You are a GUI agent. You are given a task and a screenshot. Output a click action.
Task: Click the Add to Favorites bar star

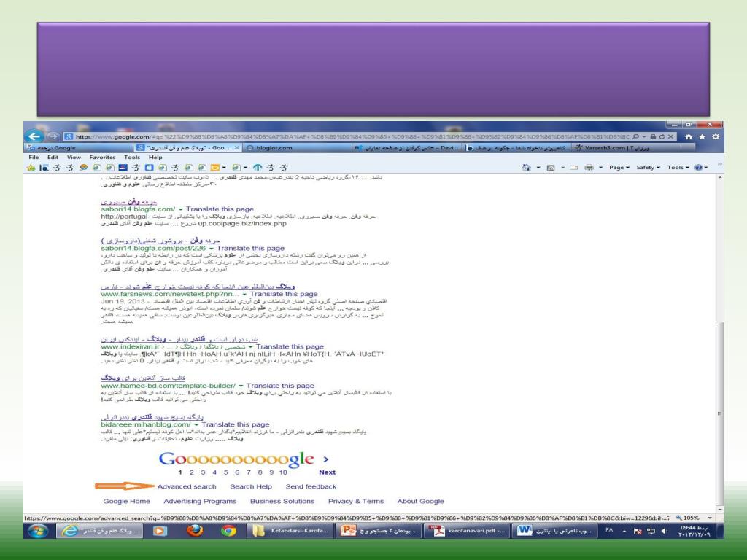coord(31,168)
